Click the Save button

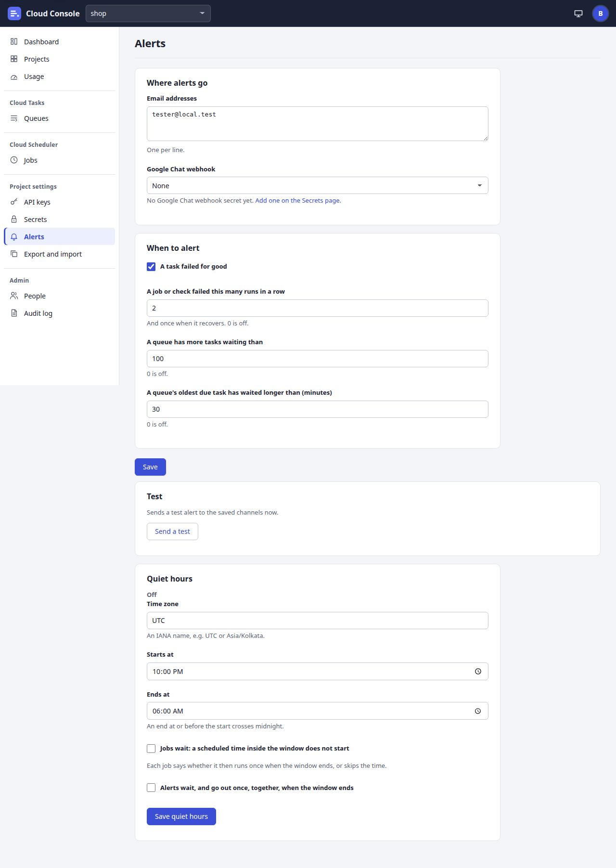pyautogui.click(x=150, y=467)
